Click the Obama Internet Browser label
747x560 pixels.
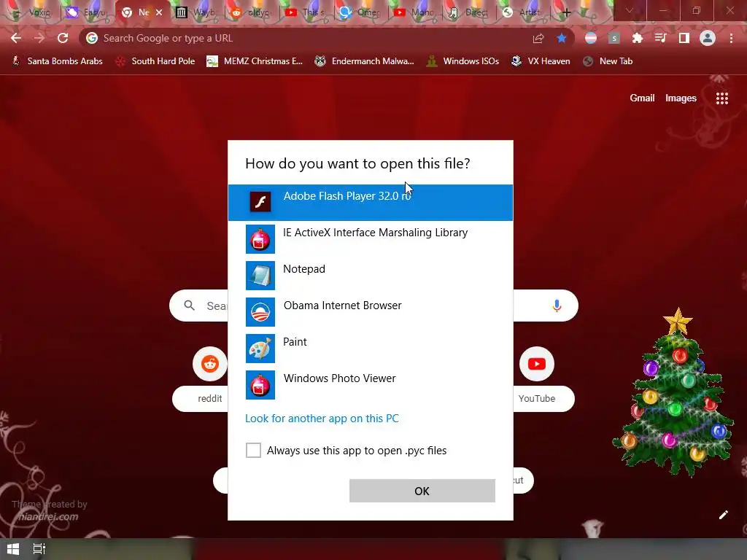tap(343, 306)
